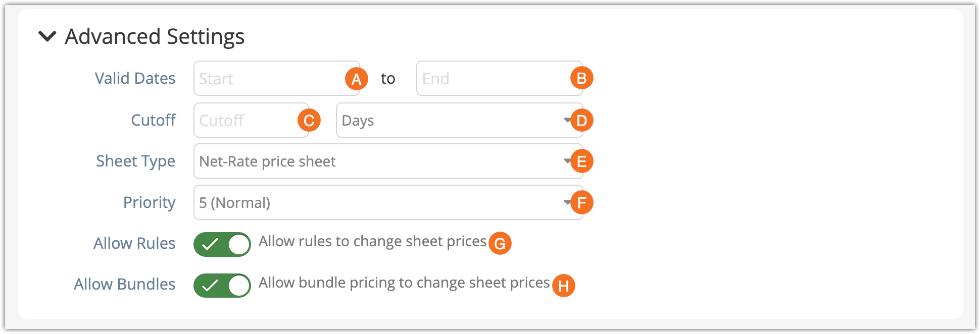Image resolution: width=980 pixels, height=334 pixels.
Task: Open the Days cutoff unit dropdown
Action: pyautogui.click(x=450, y=121)
